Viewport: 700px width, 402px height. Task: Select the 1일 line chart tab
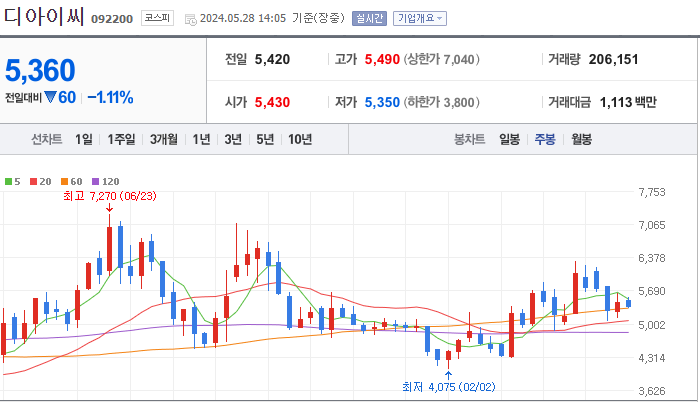83,139
